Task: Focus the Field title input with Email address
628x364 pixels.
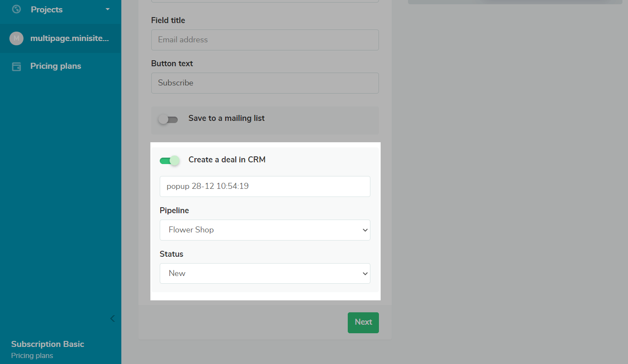Action: click(265, 40)
